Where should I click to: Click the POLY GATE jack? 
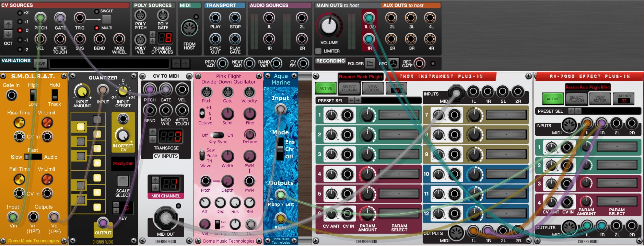(163, 15)
